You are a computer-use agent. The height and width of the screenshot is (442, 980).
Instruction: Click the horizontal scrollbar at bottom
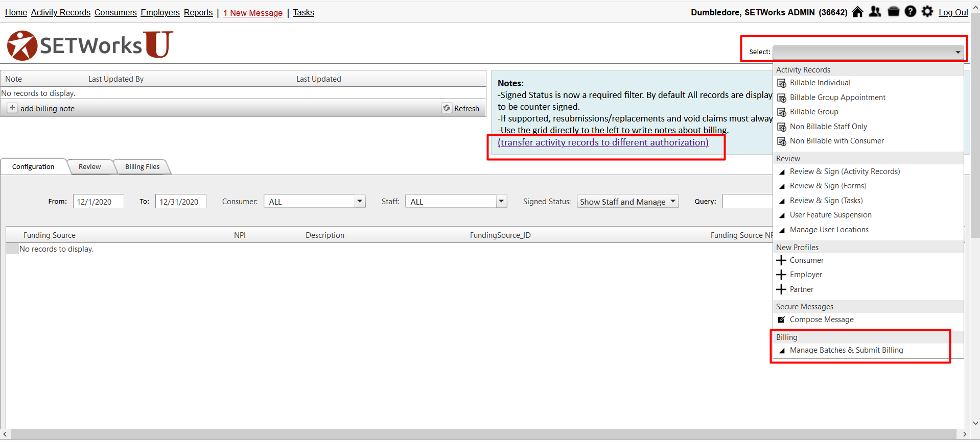click(x=483, y=434)
